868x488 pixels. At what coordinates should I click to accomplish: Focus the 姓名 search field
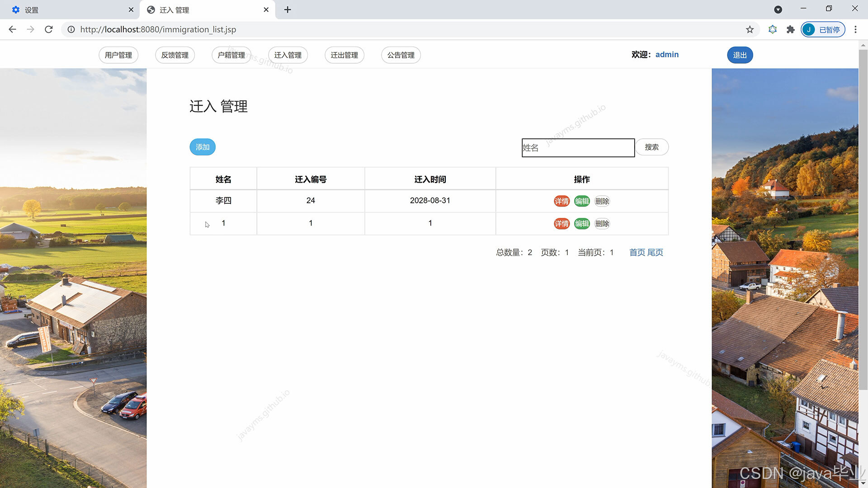coord(578,148)
